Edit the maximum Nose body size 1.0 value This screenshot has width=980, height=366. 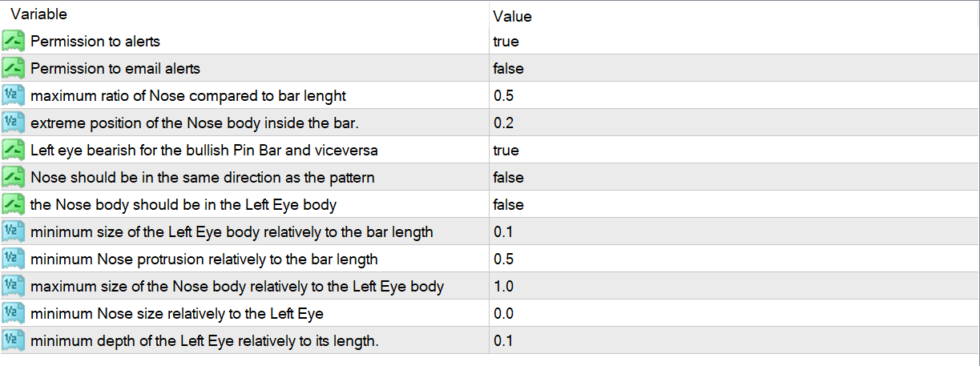click(503, 287)
